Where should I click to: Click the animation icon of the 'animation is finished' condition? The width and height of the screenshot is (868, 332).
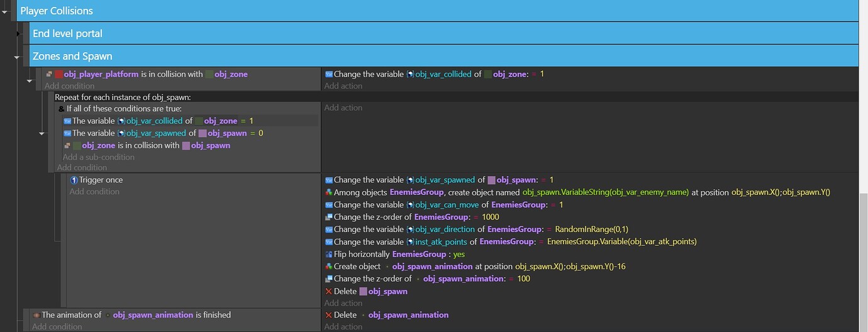[x=36, y=315]
